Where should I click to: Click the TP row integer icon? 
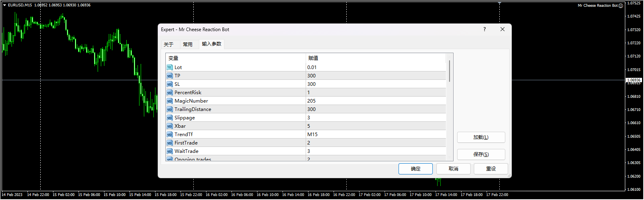pyautogui.click(x=169, y=76)
